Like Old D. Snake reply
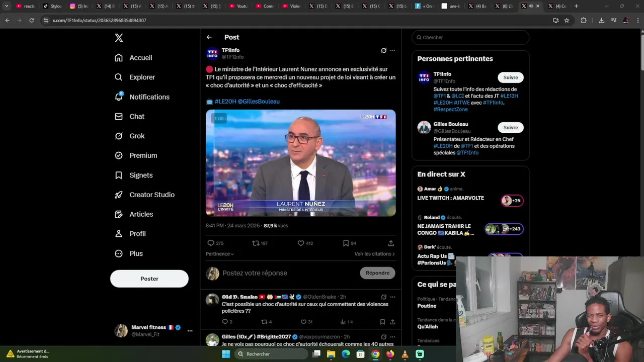 pos(306,322)
